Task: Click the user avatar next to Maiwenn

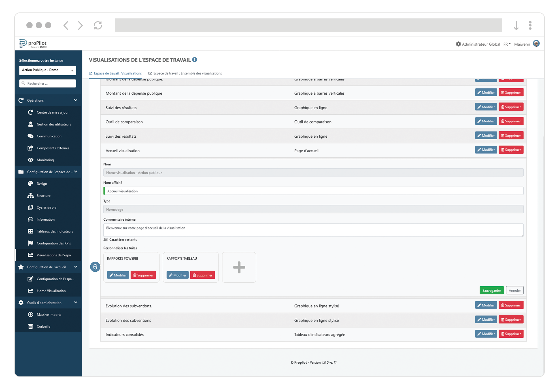Action: (x=536, y=44)
